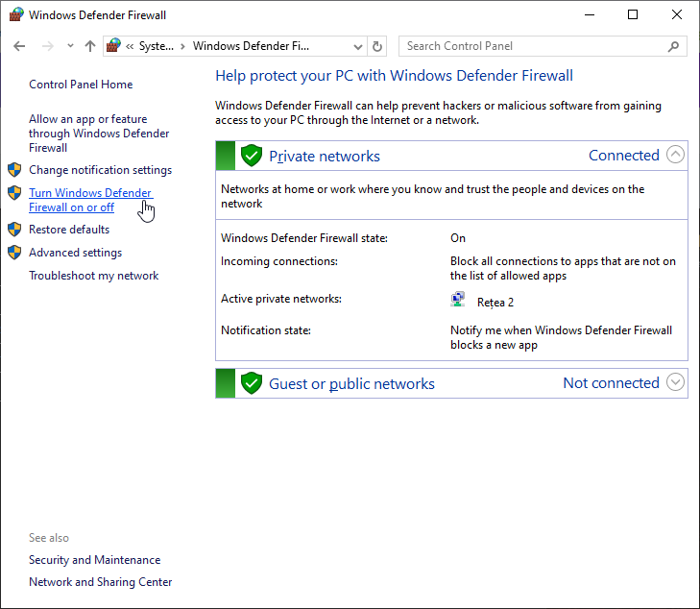Click the Not connected status text
The image size is (700, 609).
611,383
